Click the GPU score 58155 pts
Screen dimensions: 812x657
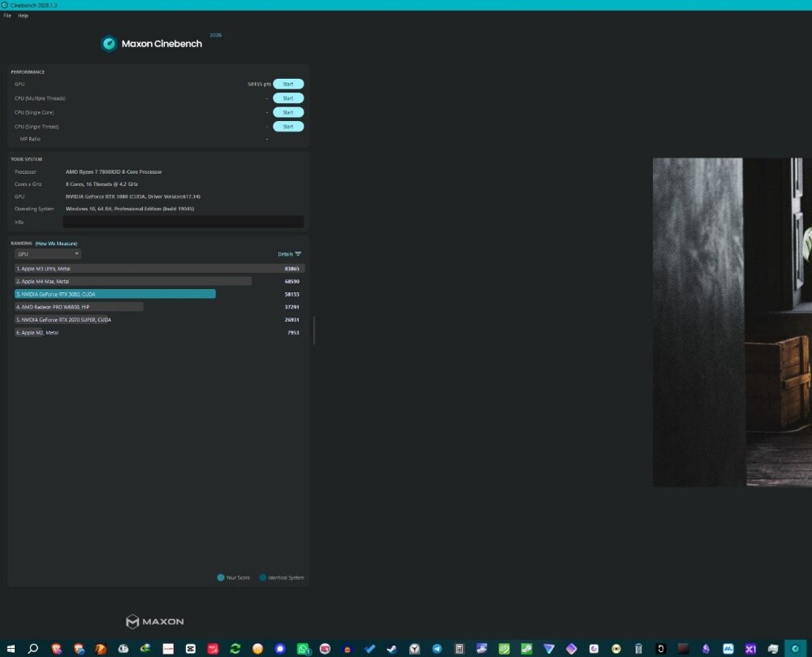259,84
